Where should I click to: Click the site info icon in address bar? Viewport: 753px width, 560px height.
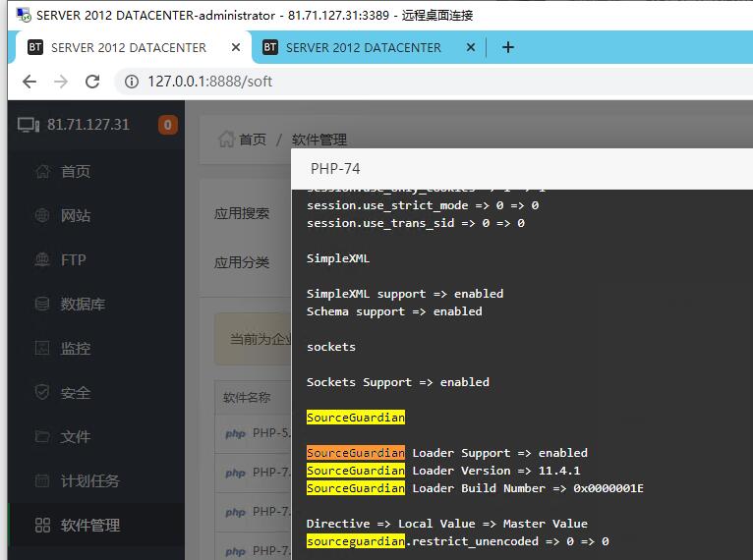132,82
